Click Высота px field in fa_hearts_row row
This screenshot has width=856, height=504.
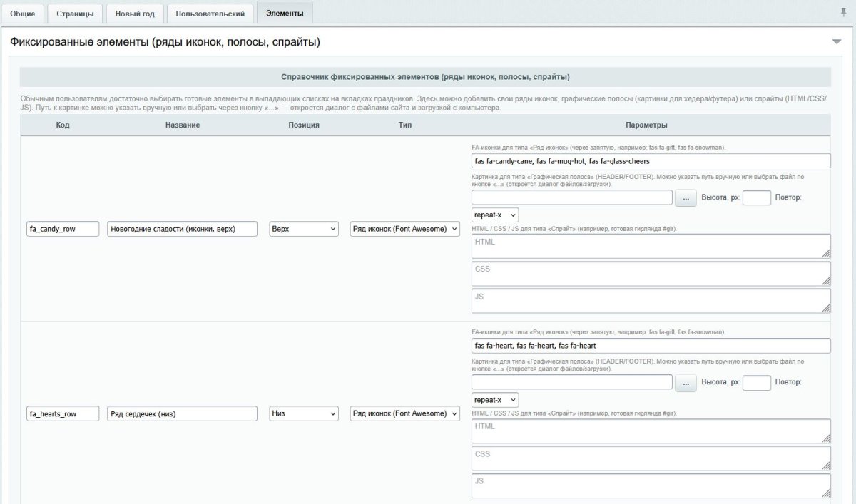(757, 383)
